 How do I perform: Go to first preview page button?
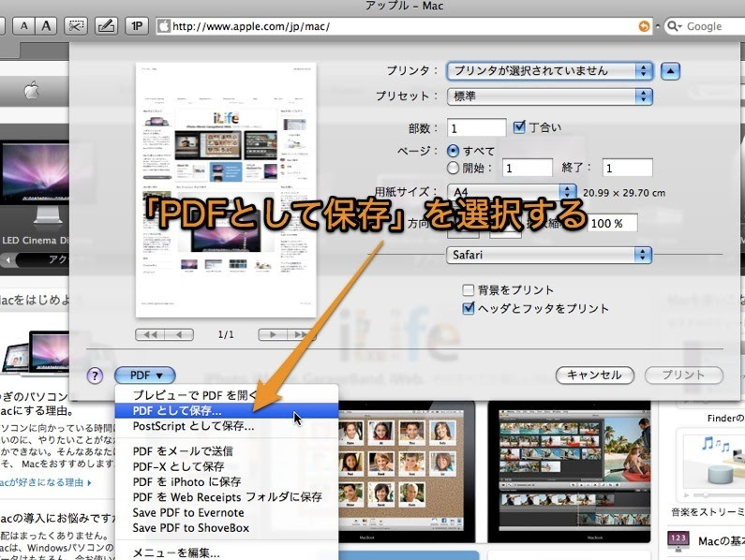[x=150, y=334]
